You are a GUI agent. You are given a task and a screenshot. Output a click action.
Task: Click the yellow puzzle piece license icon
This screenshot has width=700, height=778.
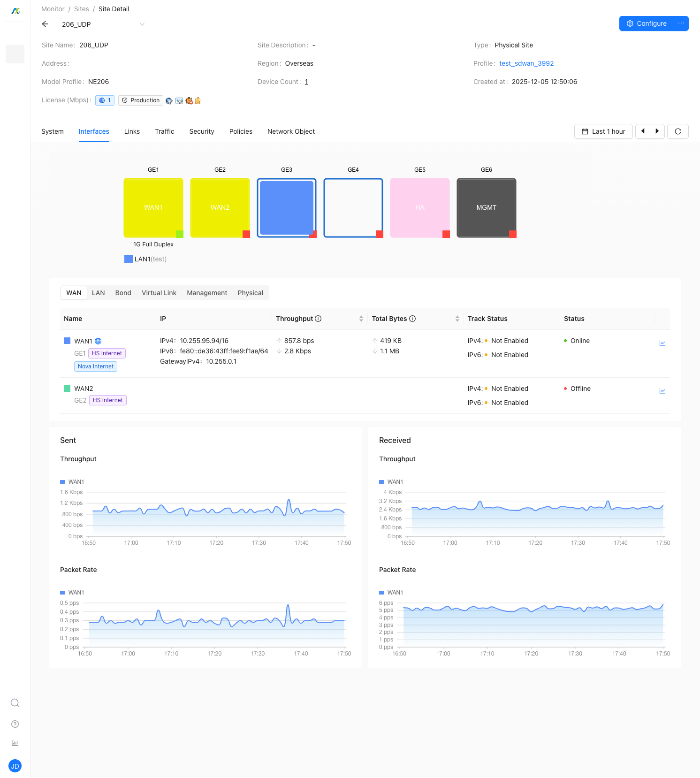coord(198,100)
